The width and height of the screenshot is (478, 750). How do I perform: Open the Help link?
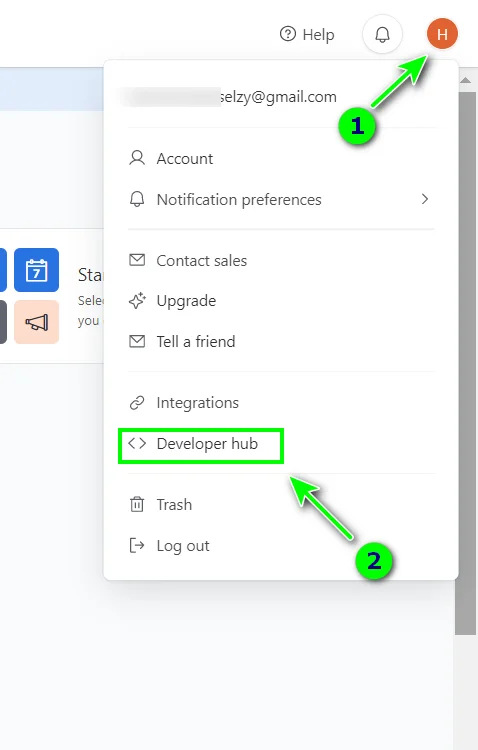point(307,34)
